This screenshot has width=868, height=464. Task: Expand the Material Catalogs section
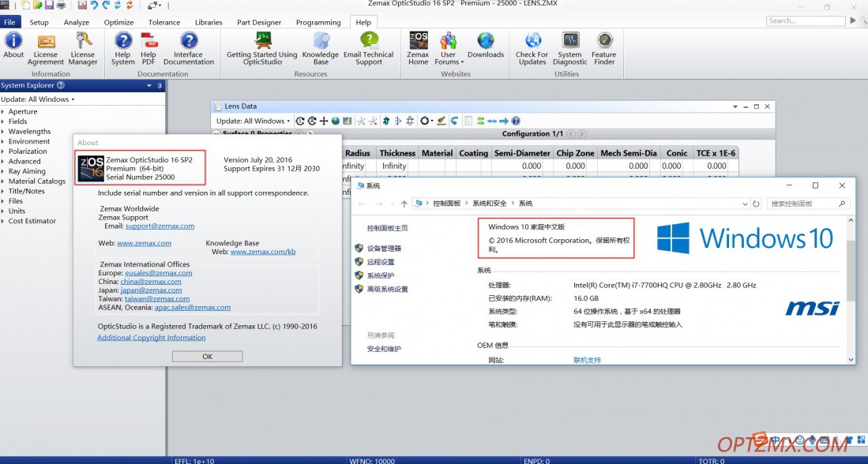coord(3,181)
